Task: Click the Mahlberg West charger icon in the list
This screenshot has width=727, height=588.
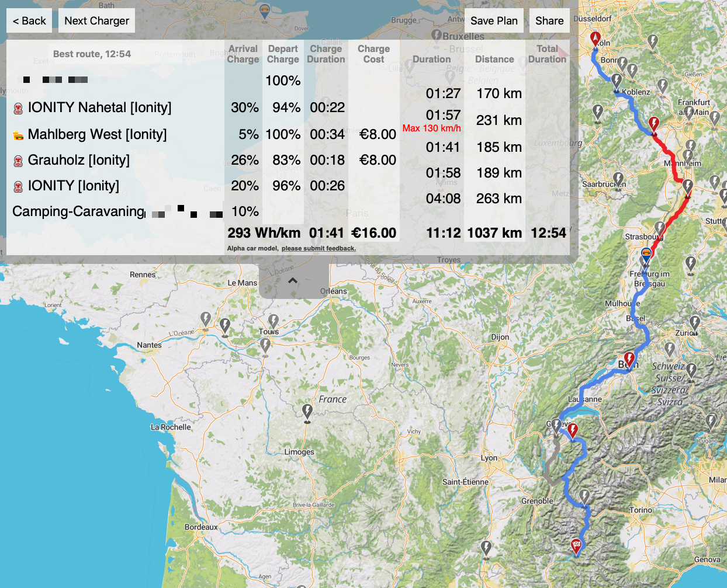Action: [18, 135]
